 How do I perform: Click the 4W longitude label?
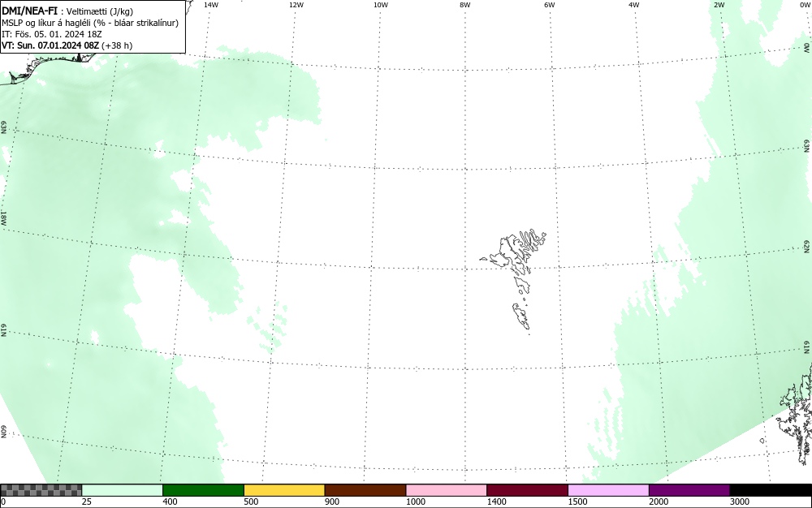(x=634, y=5)
